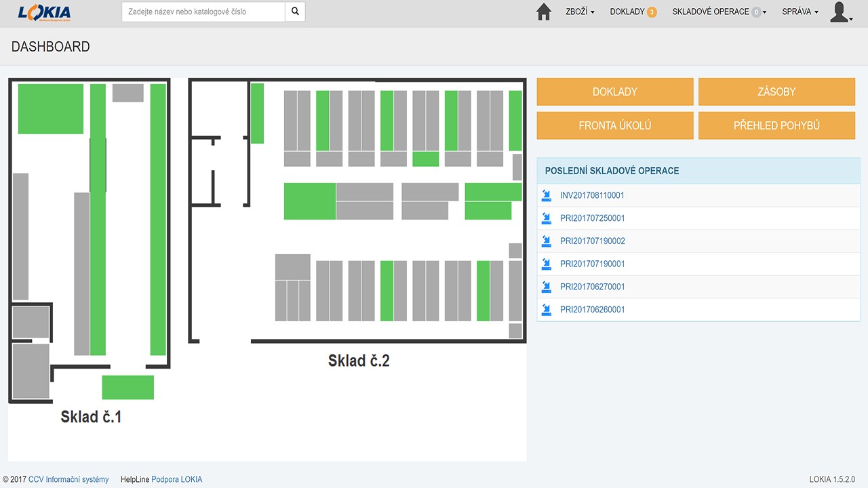
Task: Click the LOKIA logo
Action: (x=45, y=12)
